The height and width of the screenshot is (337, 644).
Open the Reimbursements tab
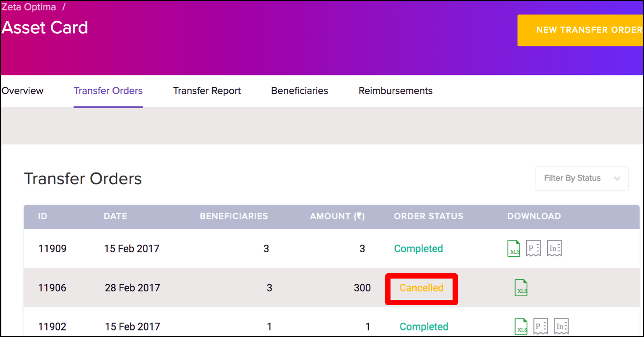395,91
